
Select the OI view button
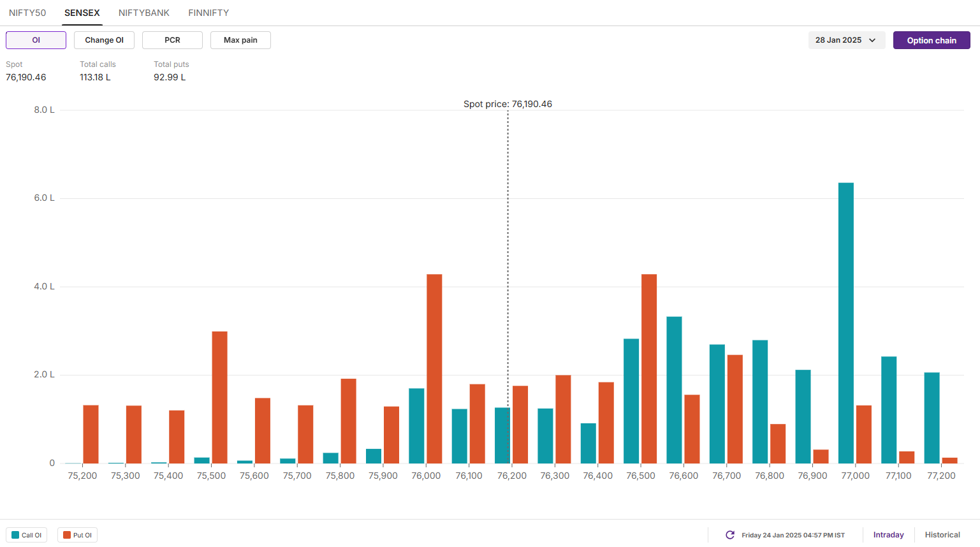coord(36,40)
